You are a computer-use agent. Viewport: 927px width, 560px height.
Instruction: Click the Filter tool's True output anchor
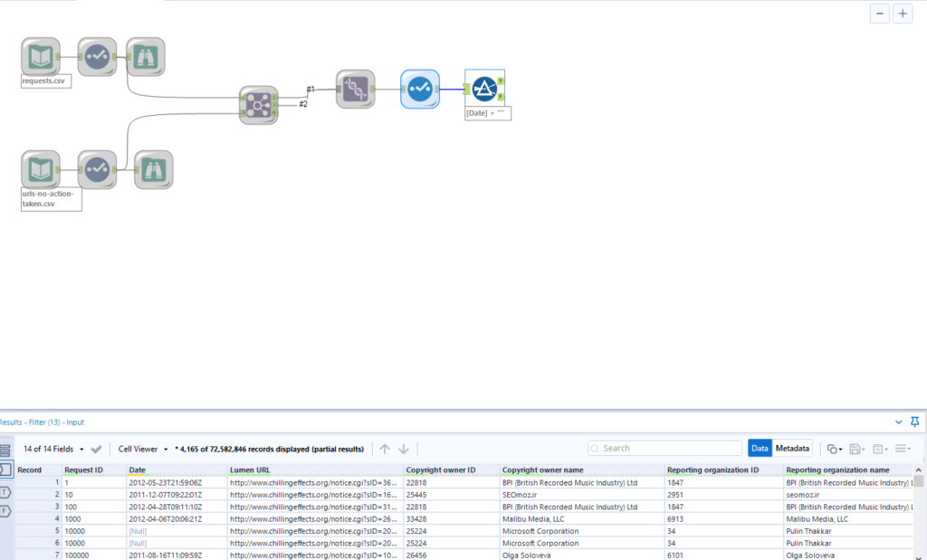pyautogui.click(x=501, y=81)
